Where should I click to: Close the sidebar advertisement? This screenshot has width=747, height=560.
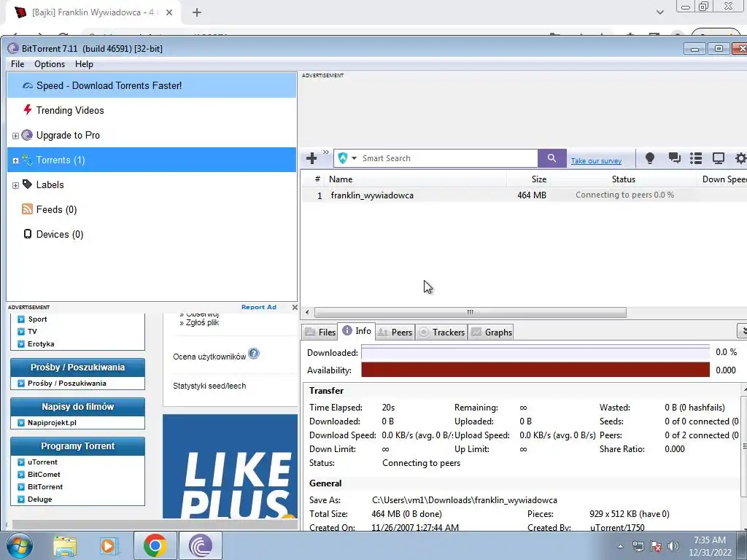tap(295, 307)
